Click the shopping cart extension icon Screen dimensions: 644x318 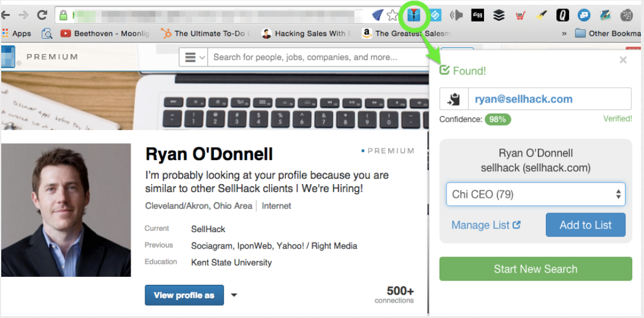(520, 15)
